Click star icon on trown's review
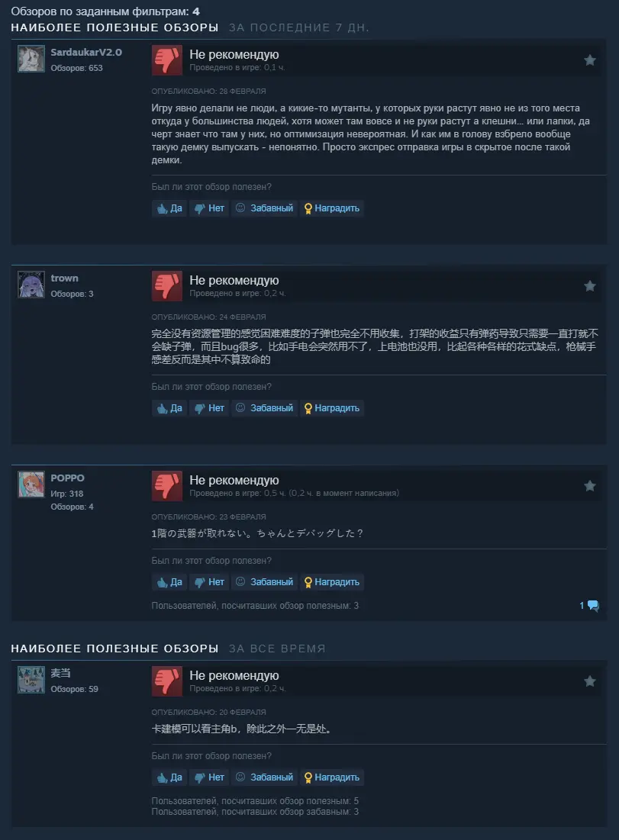Screen dimensions: 619x840 click(x=589, y=286)
